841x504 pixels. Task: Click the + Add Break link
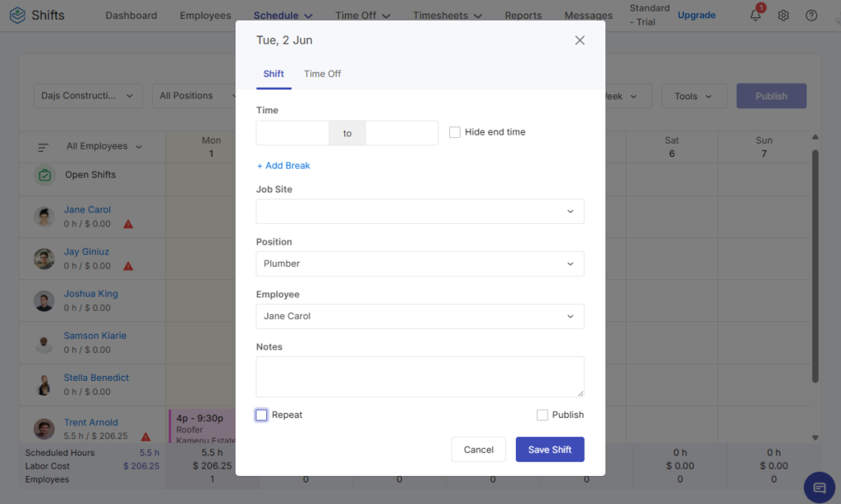[x=283, y=166]
